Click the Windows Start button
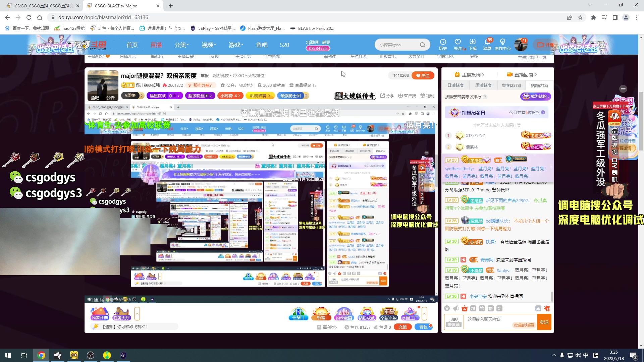The image size is (644, 362). [x=8, y=355]
